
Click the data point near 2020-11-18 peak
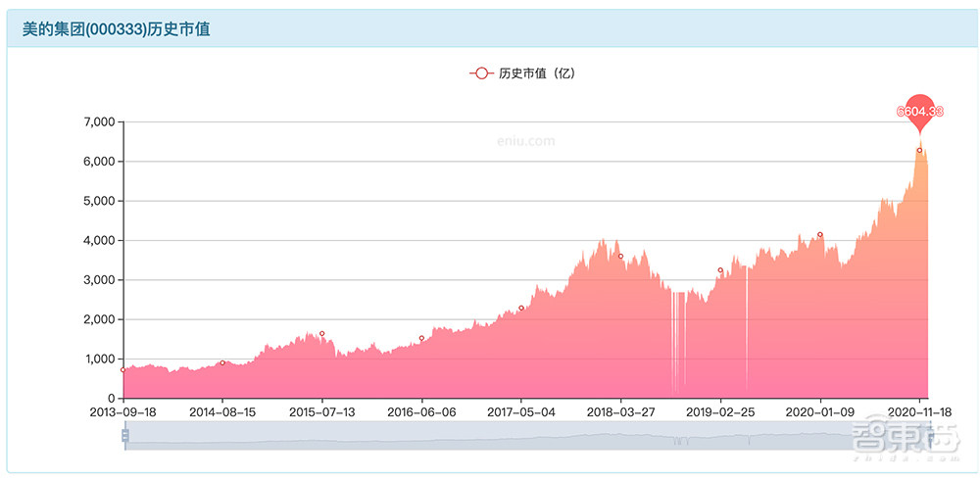pyautogui.click(x=919, y=151)
